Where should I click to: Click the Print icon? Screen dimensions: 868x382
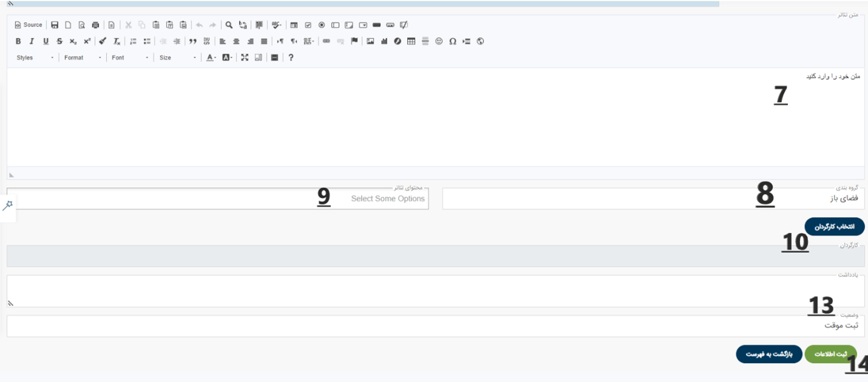tap(95, 25)
